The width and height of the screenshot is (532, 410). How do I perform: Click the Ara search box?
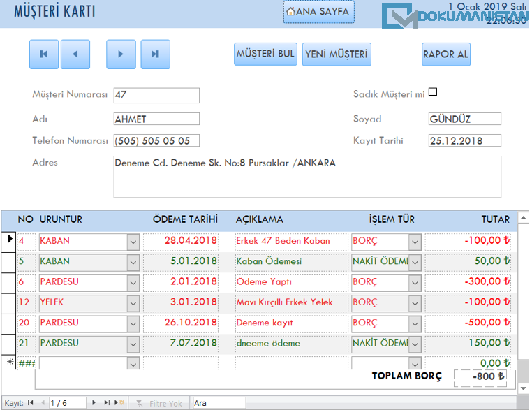tap(219, 403)
